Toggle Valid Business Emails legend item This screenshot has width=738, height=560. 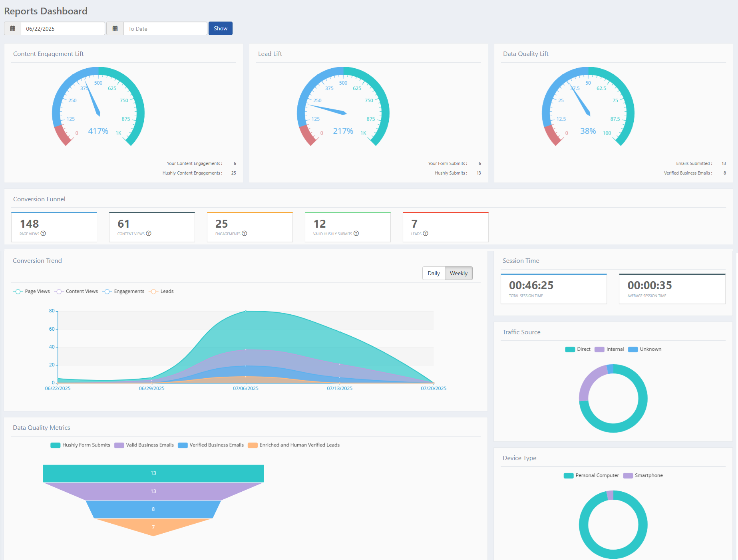pos(144,445)
